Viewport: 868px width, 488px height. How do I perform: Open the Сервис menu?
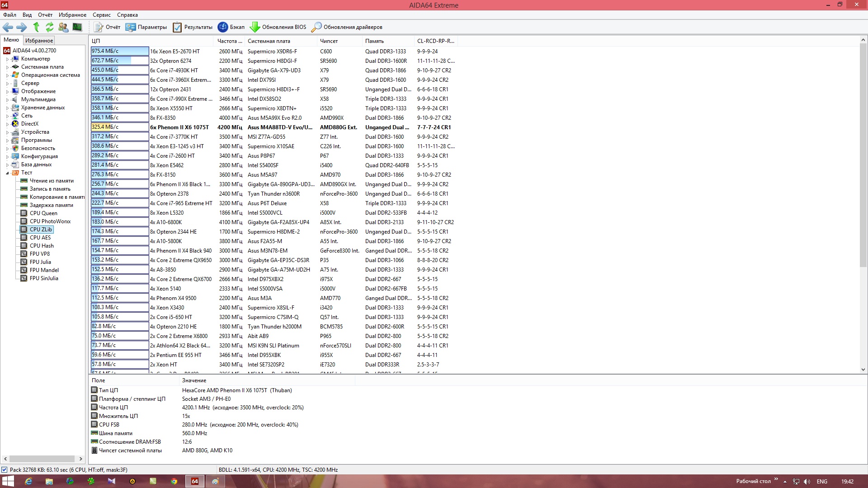101,15
